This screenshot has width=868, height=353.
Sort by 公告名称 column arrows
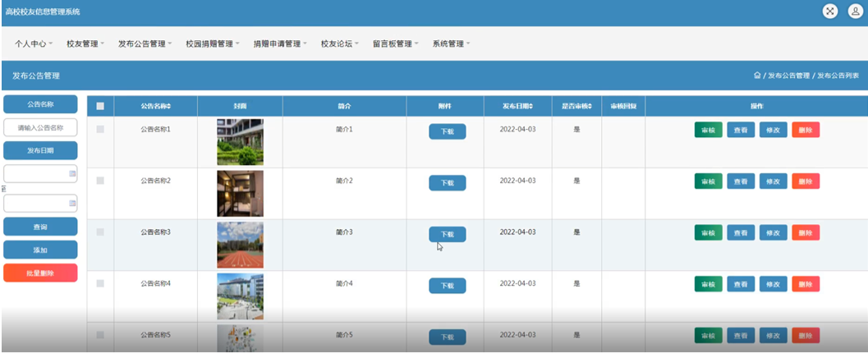[x=169, y=106]
